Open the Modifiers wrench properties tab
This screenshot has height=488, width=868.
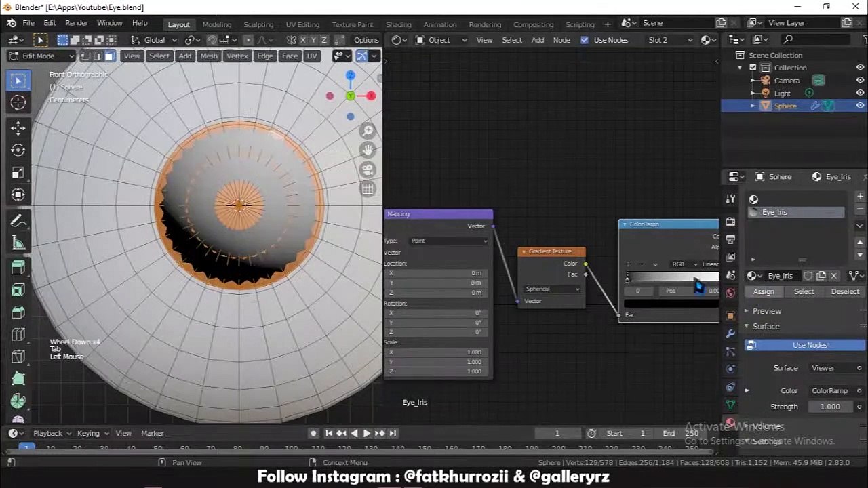point(730,333)
